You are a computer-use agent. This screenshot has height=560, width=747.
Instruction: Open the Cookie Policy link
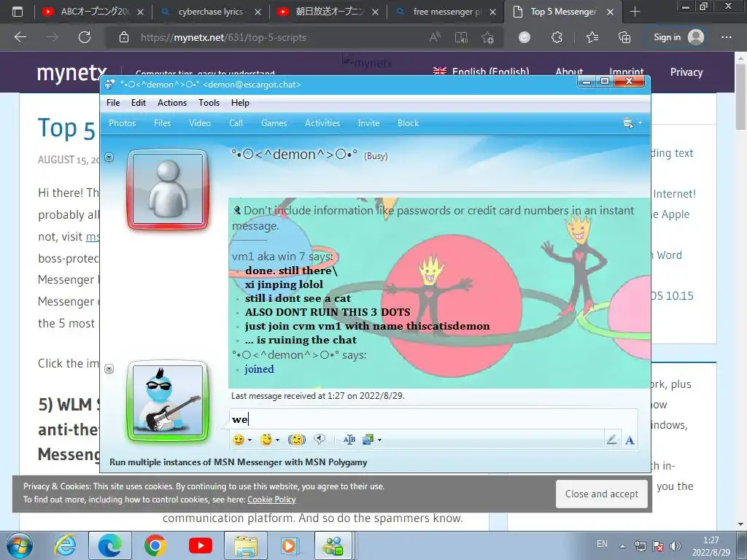click(x=271, y=499)
